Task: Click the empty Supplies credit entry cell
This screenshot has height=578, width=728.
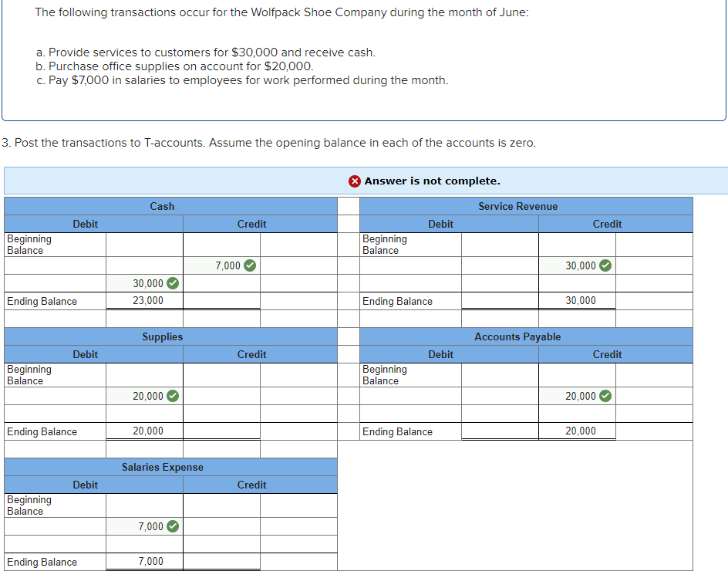Action: 221,396
